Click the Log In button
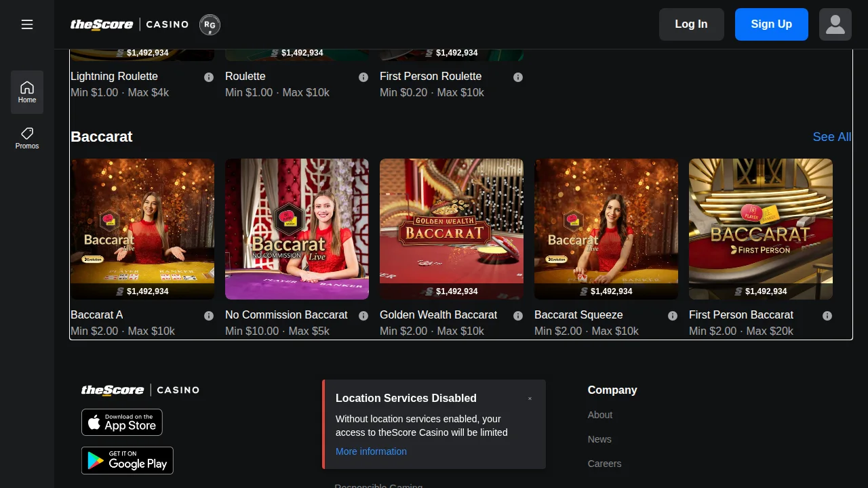 [x=692, y=24]
